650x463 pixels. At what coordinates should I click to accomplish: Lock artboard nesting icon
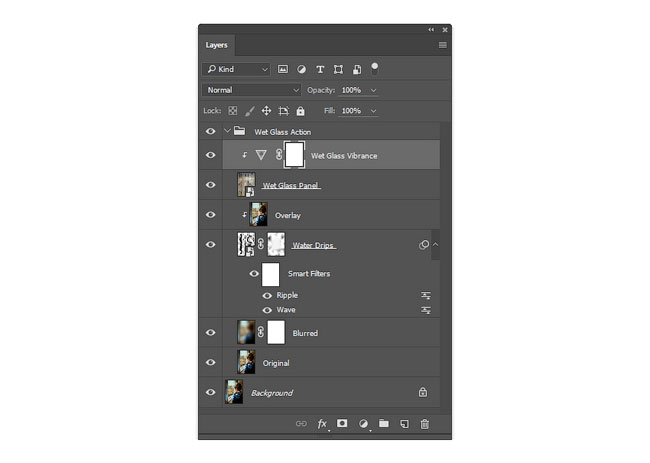coord(284,111)
